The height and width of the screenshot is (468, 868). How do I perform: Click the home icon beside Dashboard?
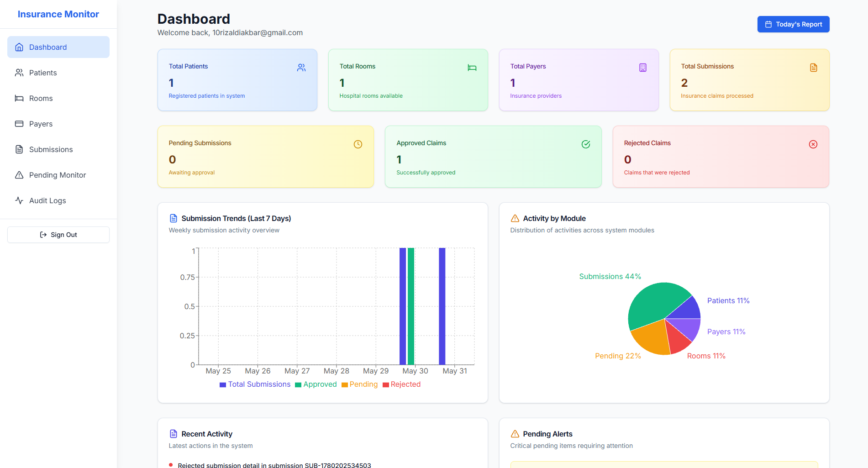click(19, 47)
